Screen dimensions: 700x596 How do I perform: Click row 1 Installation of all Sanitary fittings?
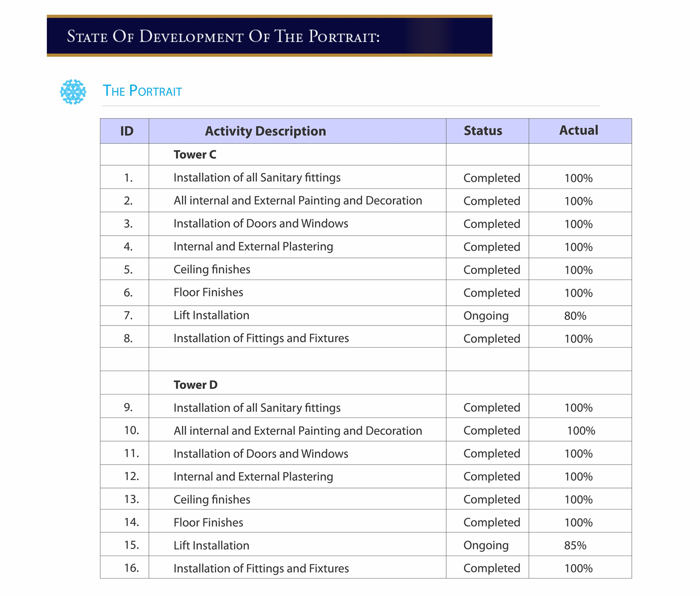click(257, 178)
